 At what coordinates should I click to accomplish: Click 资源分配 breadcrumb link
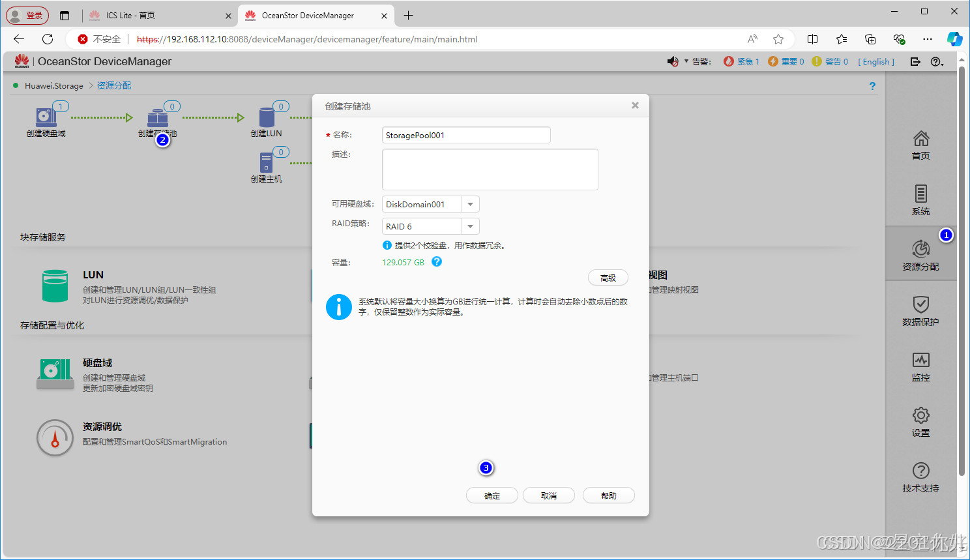(x=114, y=85)
